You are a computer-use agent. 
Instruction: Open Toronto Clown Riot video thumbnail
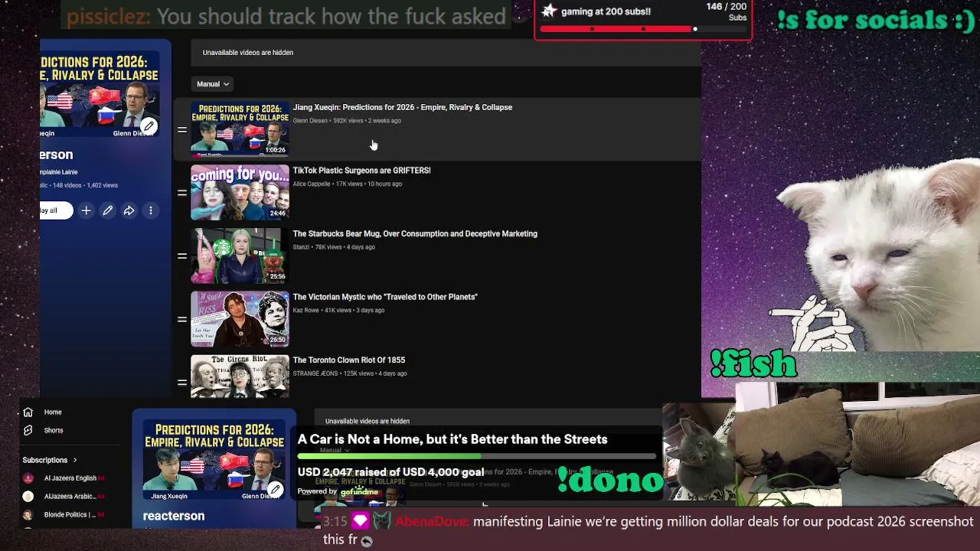click(x=240, y=376)
